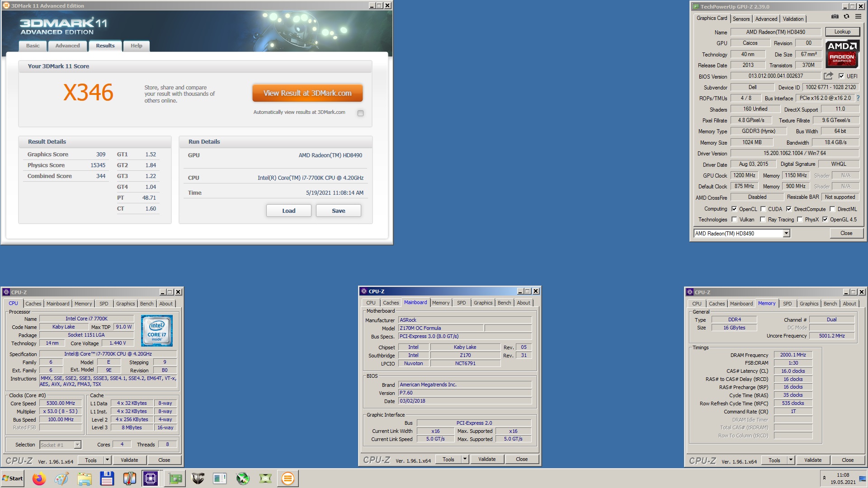Image resolution: width=868 pixels, height=488 pixels.
Task: Click the orange circle 3DMark taskbar icon
Action: (x=288, y=478)
